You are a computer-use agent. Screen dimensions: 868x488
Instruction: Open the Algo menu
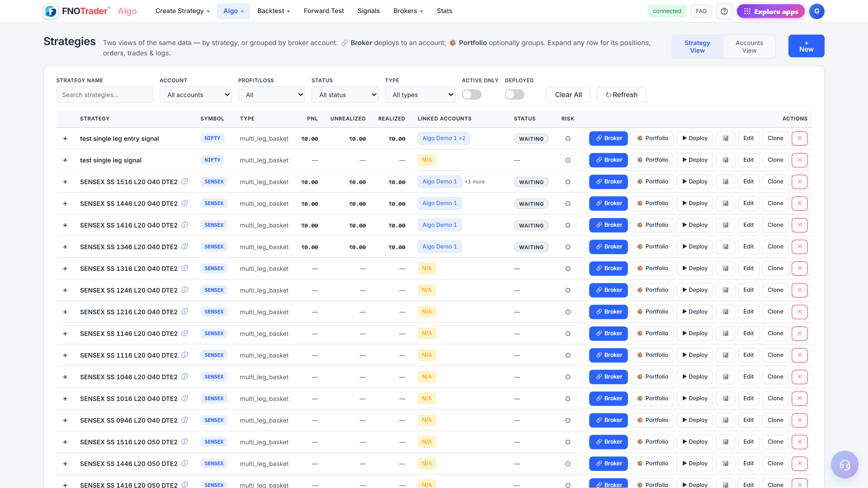tap(234, 11)
